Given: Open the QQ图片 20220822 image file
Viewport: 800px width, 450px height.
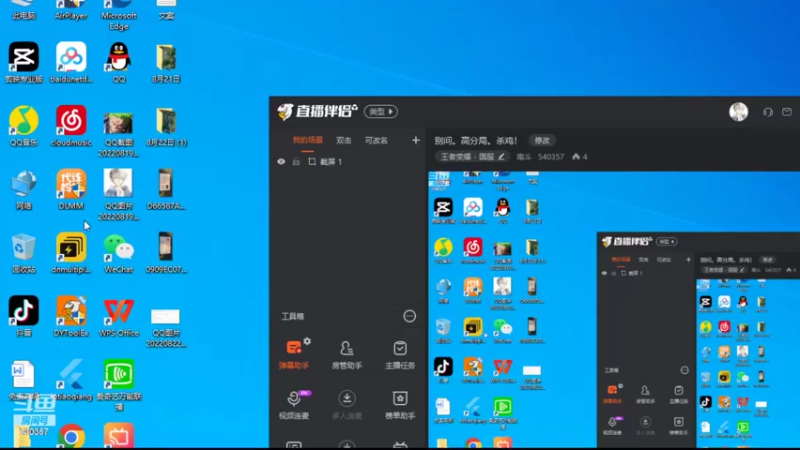Looking at the screenshot, I should tap(166, 327).
